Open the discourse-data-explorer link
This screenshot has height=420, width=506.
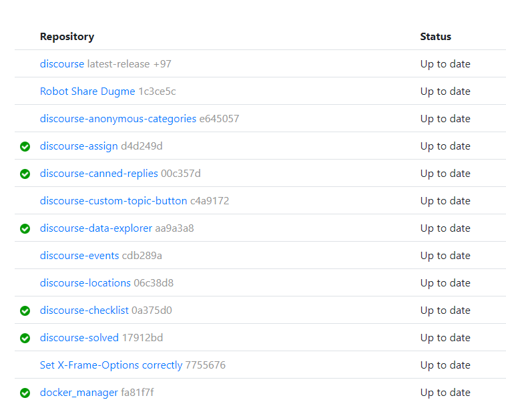[96, 228]
